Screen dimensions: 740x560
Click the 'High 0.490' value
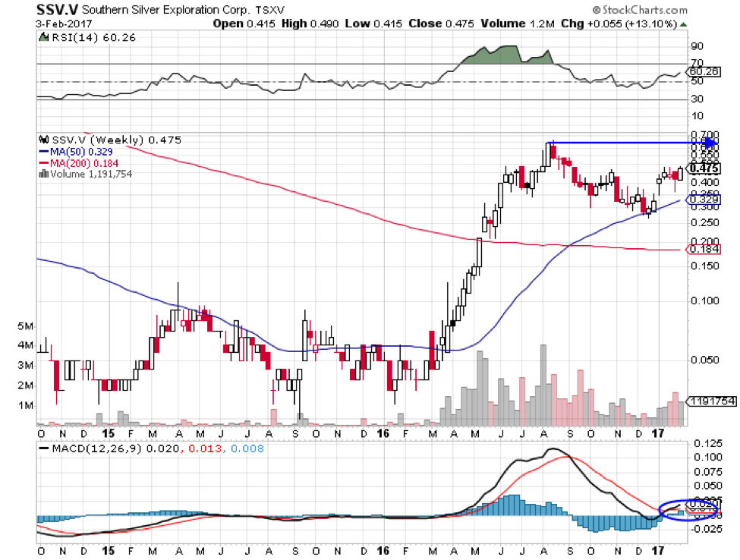pos(310,24)
